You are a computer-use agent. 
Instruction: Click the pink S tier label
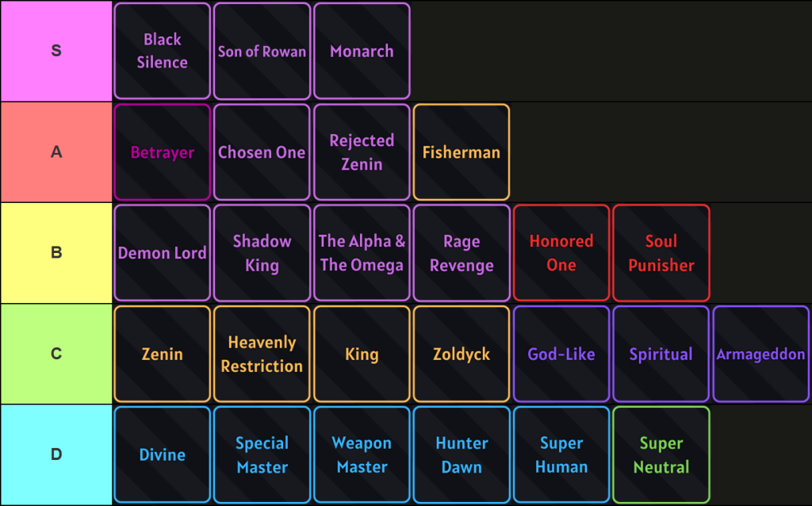pyautogui.click(x=56, y=51)
